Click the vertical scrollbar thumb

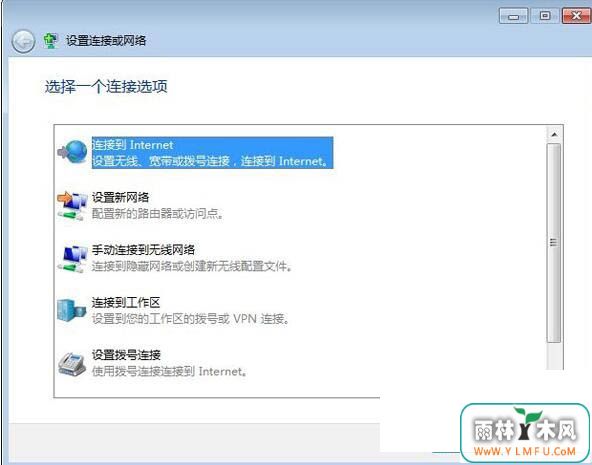click(x=554, y=243)
